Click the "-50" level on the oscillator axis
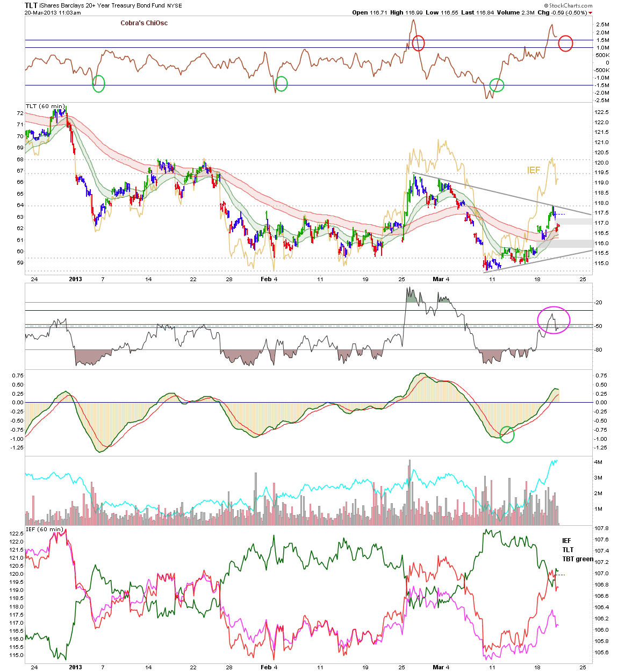 pos(598,326)
